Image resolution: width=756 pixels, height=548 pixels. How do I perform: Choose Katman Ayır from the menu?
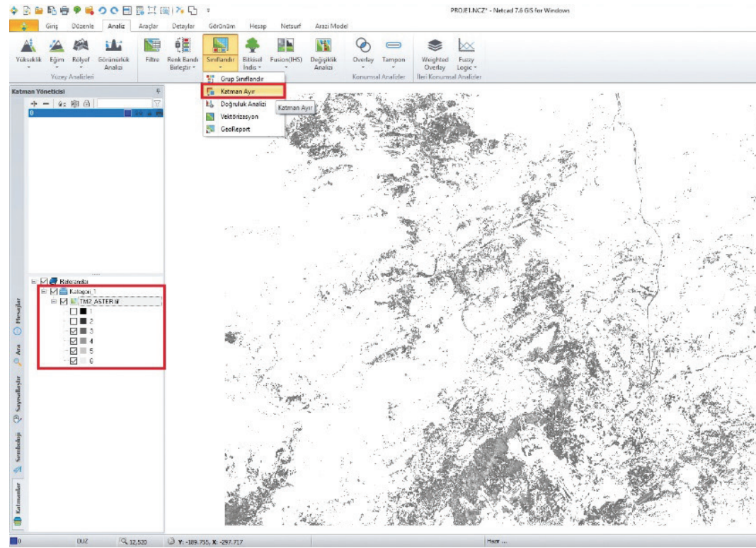238,91
